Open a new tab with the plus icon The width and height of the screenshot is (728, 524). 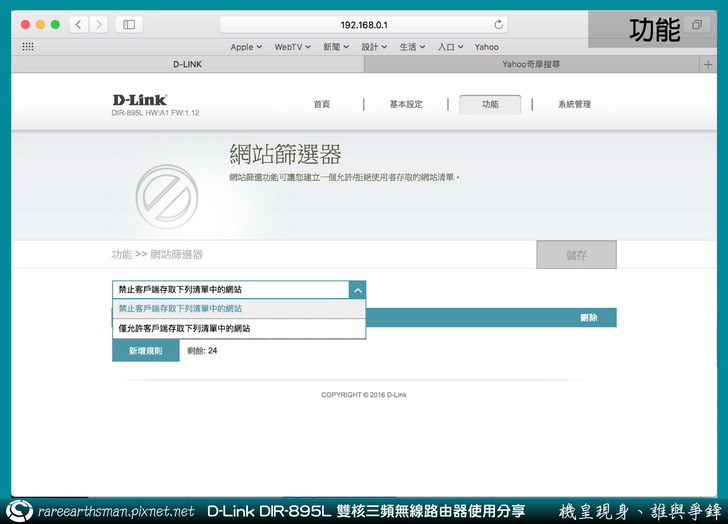[x=709, y=64]
